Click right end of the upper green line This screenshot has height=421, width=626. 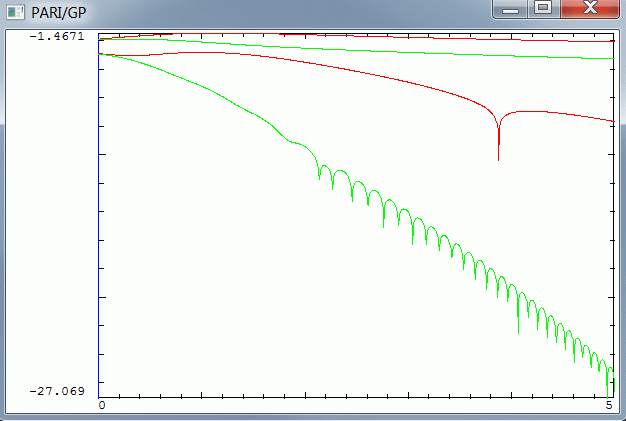click(608, 59)
